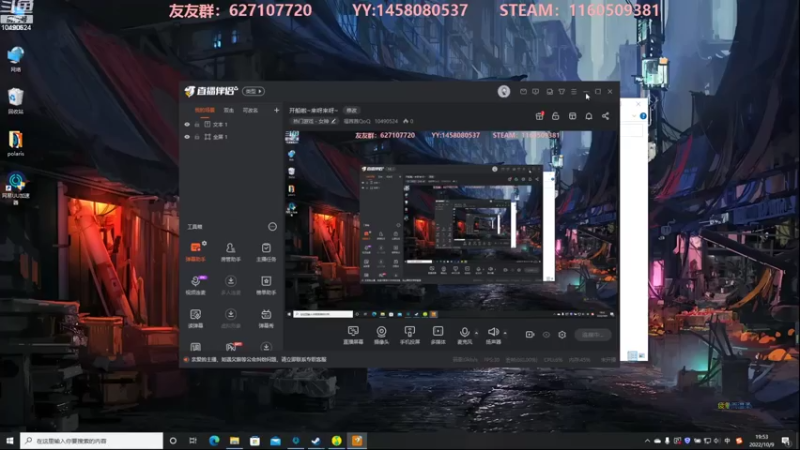Open the polaris desktop shortcut
Viewport: 800px width, 450px height.
(15, 143)
